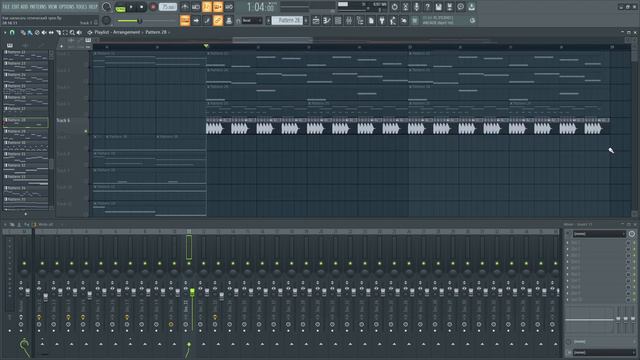
Task: Click the plus button right of pattern selector
Action: click(306, 20)
